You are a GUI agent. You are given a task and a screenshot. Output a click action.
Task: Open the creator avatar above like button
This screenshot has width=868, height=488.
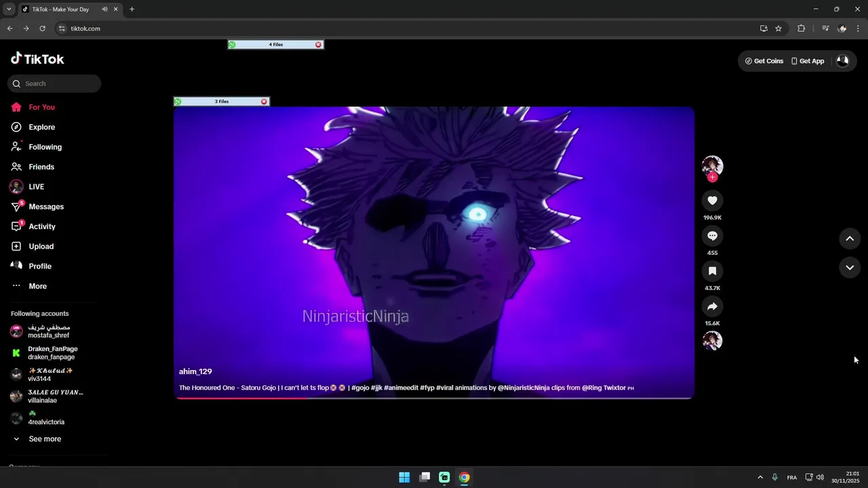pyautogui.click(x=712, y=165)
